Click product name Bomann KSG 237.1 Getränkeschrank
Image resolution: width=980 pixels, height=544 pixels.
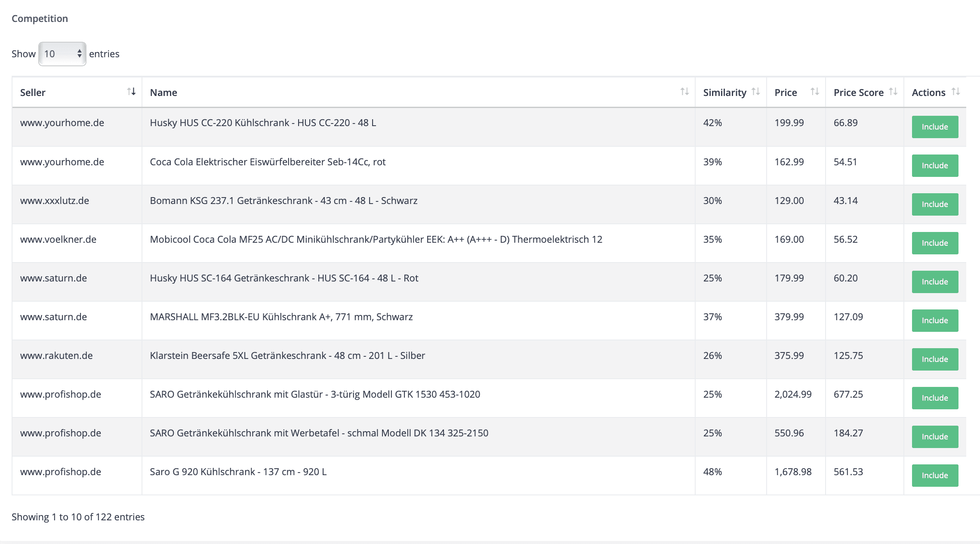click(x=284, y=201)
